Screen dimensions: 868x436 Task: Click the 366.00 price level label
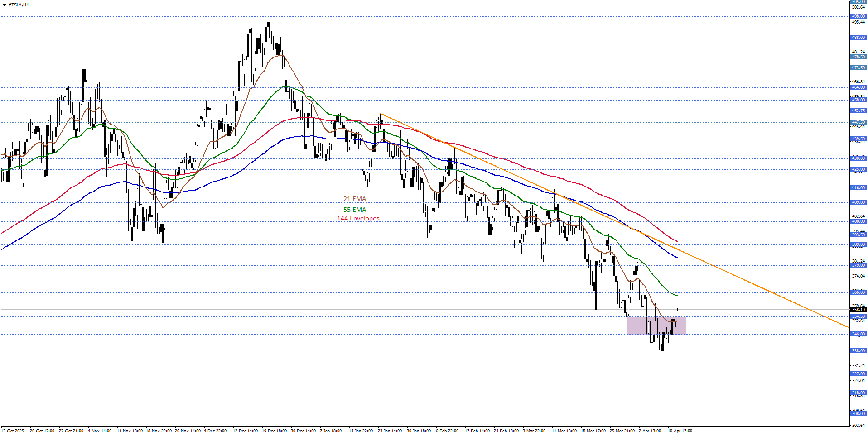(x=858, y=292)
